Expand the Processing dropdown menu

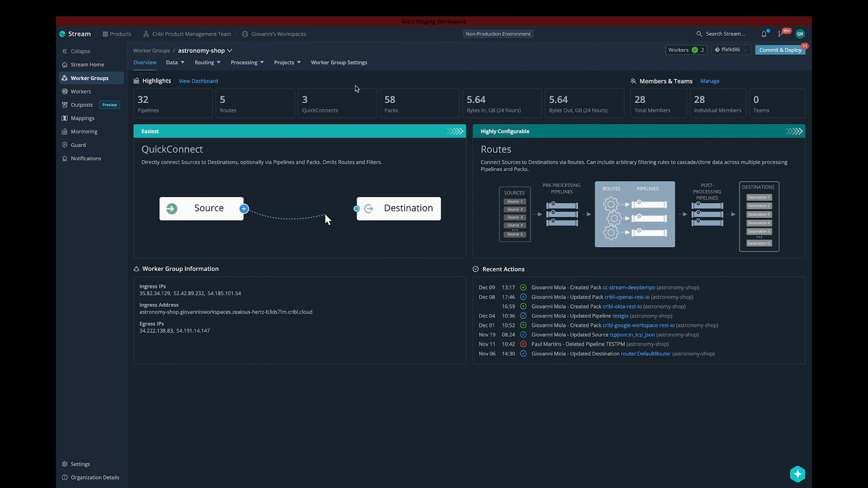point(247,62)
